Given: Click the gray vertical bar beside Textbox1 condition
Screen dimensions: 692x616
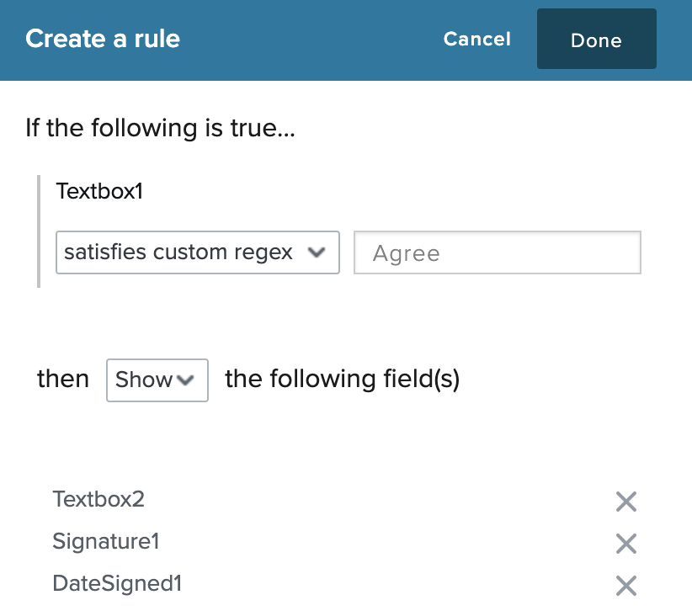Looking at the screenshot, I should pyautogui.click(x=39, y=231).
